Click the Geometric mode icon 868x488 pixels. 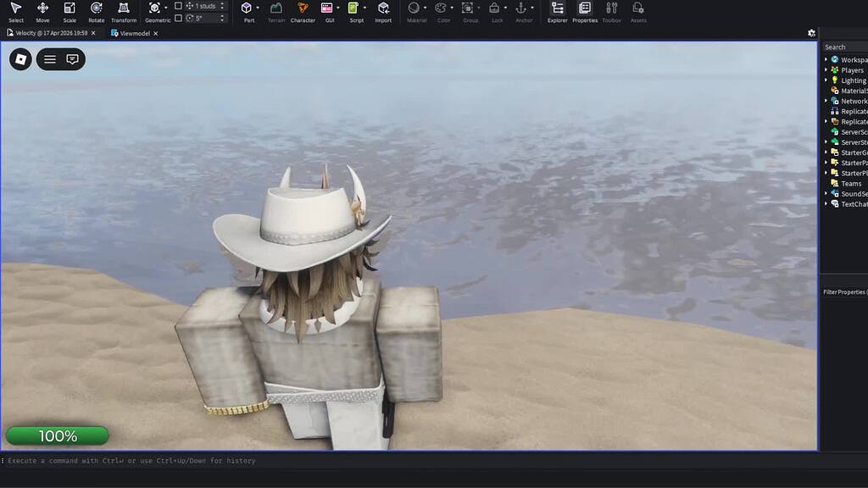[154, 8]
